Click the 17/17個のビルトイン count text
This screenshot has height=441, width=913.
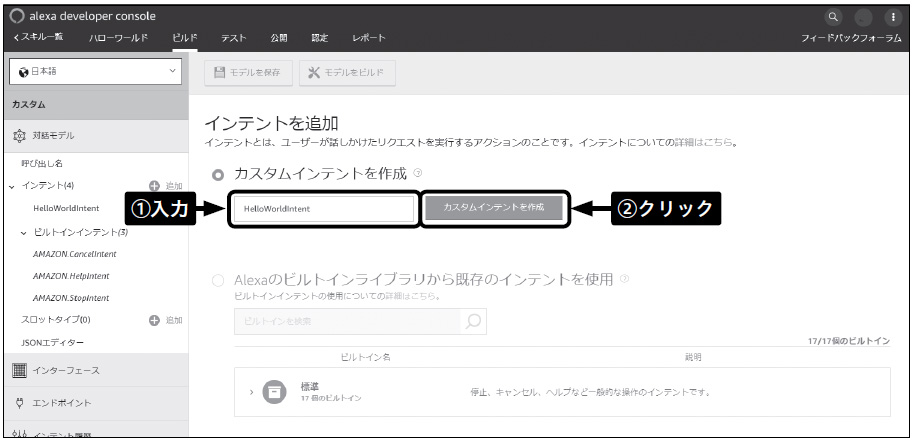[849, 341]
